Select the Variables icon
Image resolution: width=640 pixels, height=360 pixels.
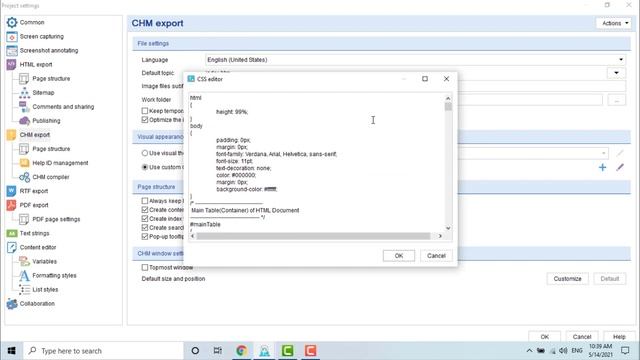click(x=24, y=261)
